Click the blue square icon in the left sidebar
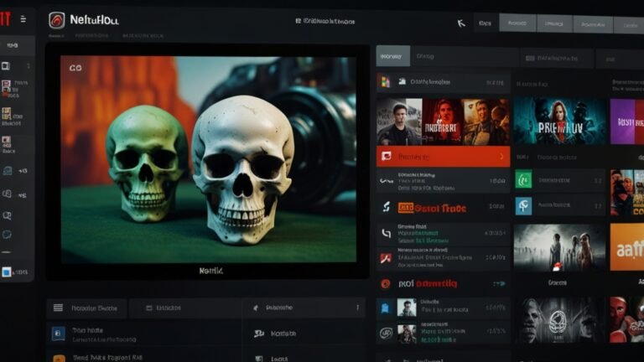The width and height of the screenshot is (644, 362). (x=6, y=272)
